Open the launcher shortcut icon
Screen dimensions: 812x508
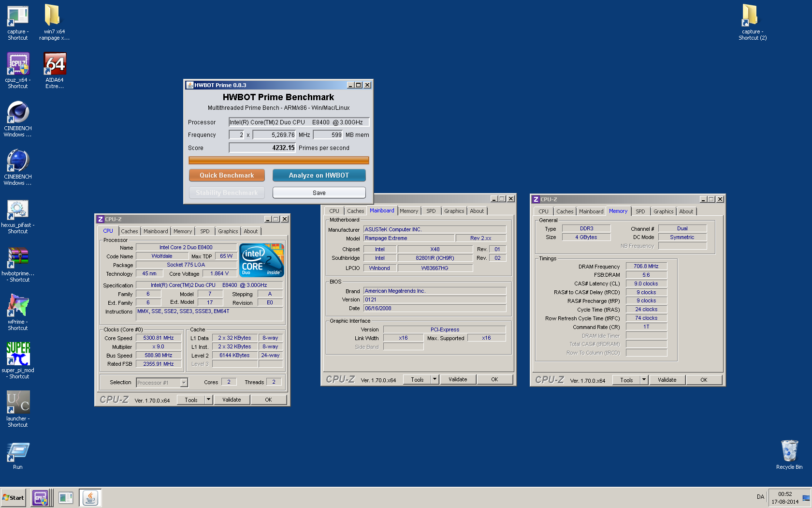[x=18, y=403]
